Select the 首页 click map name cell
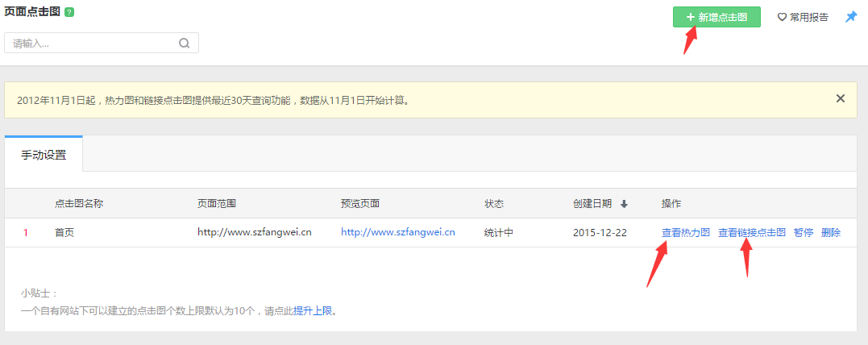The width and height of the screenshot is (868, 345). coord(64,233)
